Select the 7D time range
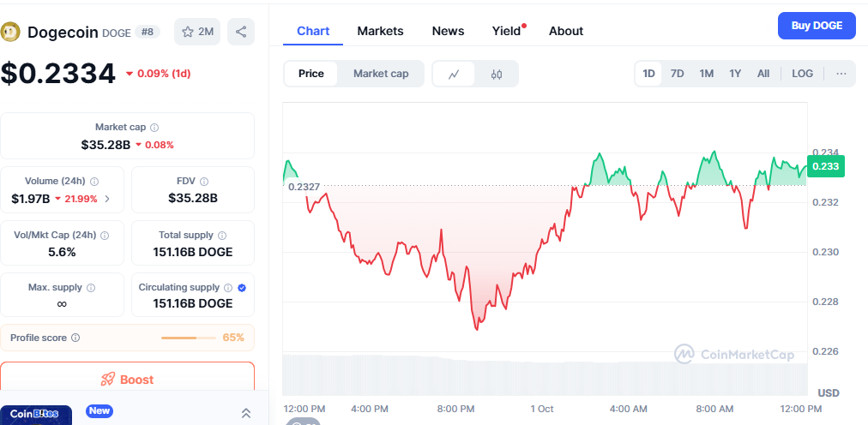 677,74
